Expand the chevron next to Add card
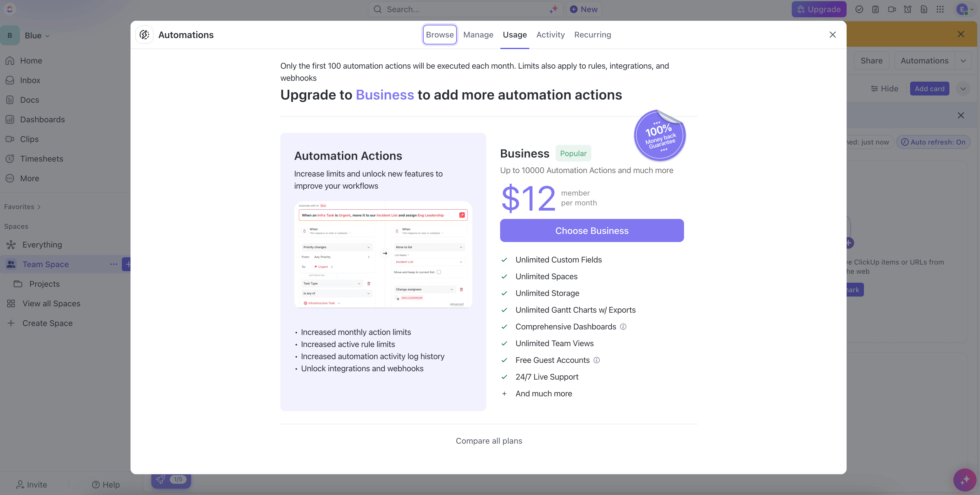This screenshot has width=980, height=495. tap(963, 89)
